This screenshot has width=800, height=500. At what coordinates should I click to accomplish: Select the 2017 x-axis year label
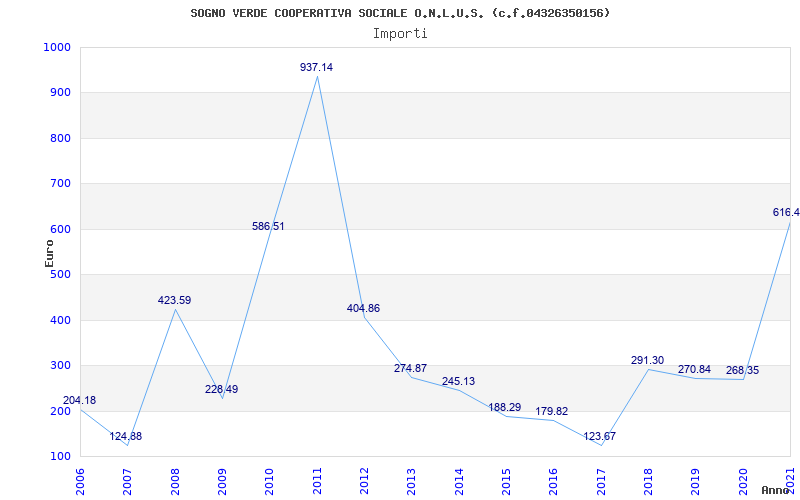[601, 481]
